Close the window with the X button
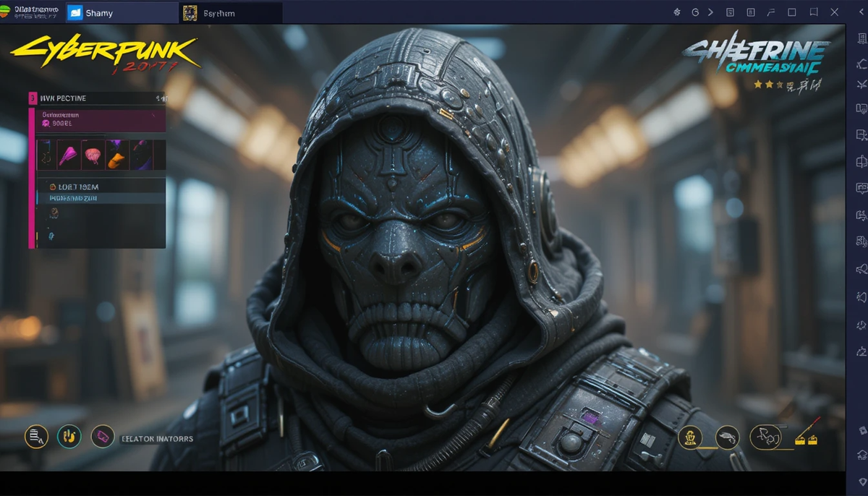 (x=835, y=12)
